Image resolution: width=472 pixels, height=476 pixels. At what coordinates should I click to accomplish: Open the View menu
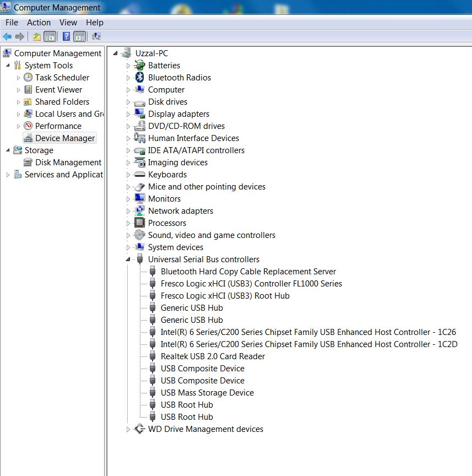[68, 23]
